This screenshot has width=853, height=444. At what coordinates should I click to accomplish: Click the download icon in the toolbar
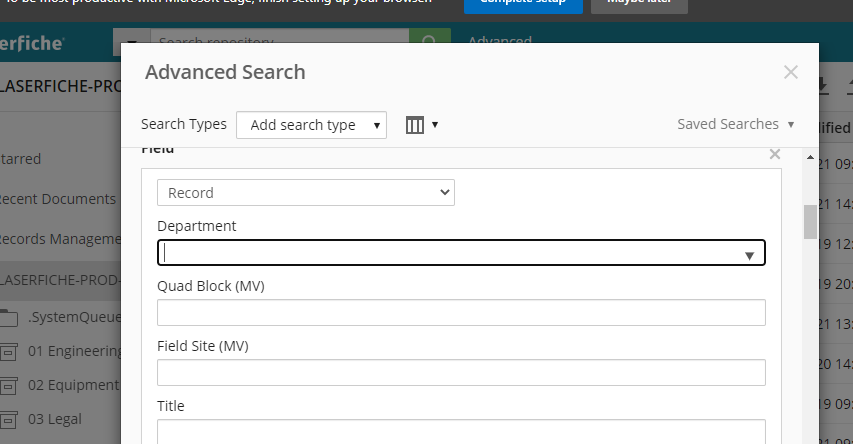(x=823, y=85)
